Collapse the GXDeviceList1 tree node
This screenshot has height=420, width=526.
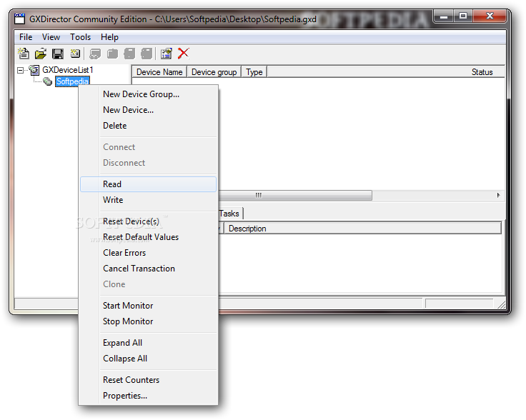[21, 71]
